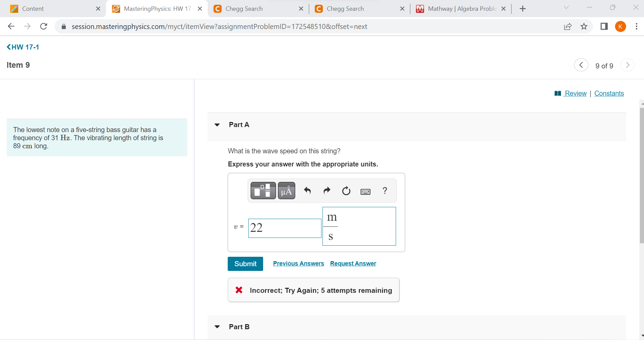This screenshot has height=340, width=644.
Task: Switch to the Mathway Algebra tab
Action: pyautogui.click(x=460, y=9)
